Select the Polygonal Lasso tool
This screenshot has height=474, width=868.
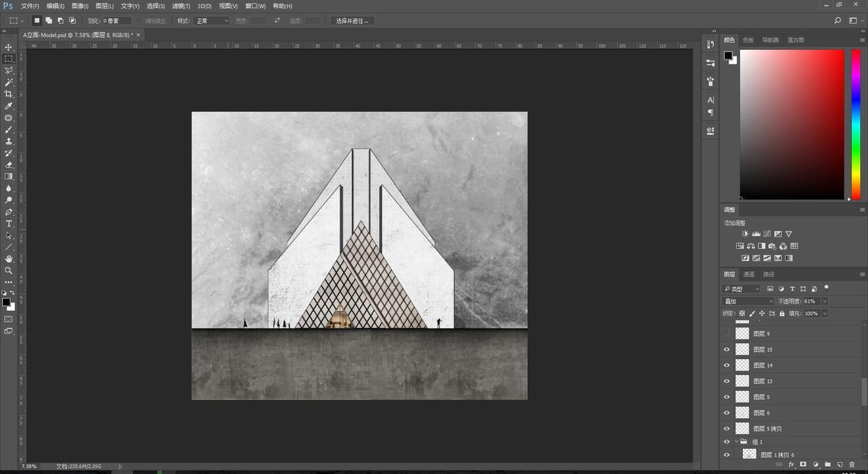click(9, 70)
